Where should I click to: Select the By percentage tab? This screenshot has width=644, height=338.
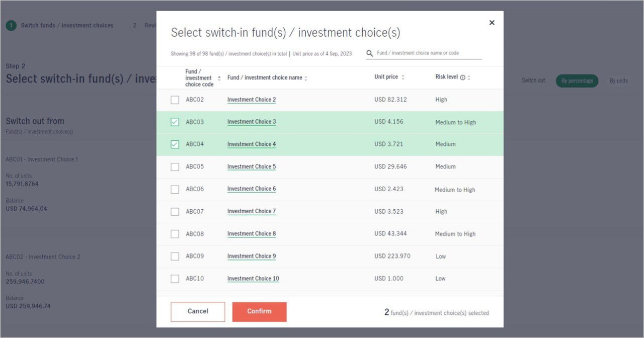point(577,81)
